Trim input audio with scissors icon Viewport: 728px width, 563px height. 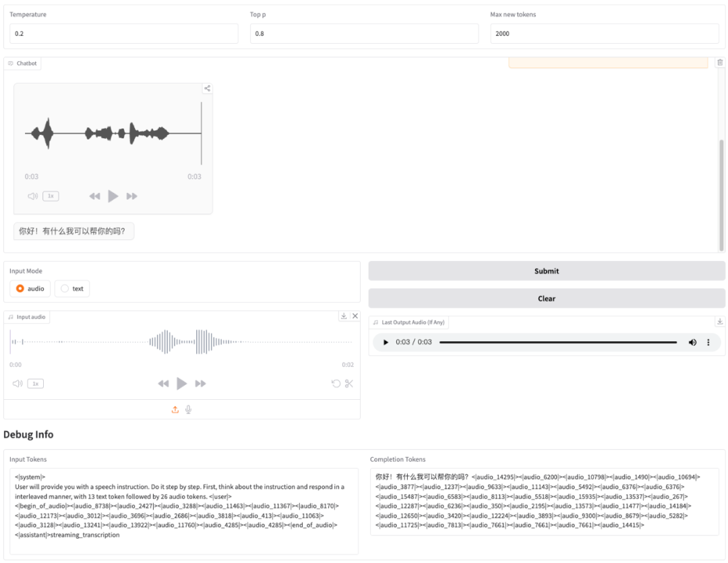[x=349, y=383]
